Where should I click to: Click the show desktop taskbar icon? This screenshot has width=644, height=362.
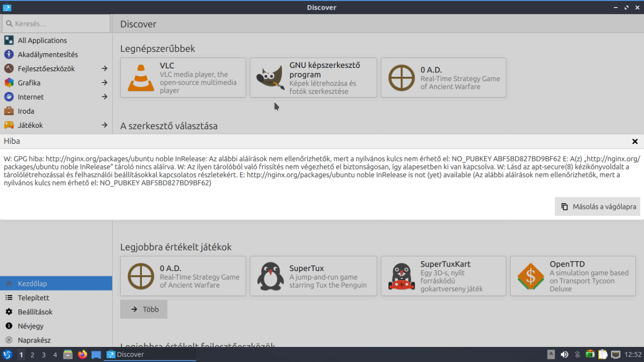96,354
